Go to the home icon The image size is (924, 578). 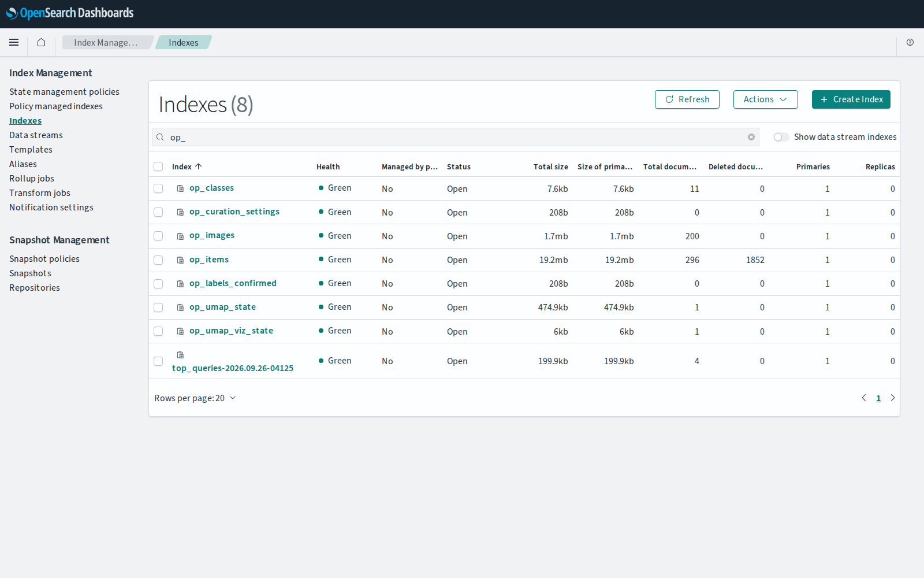pyautogui.click(x=41, y=42)
